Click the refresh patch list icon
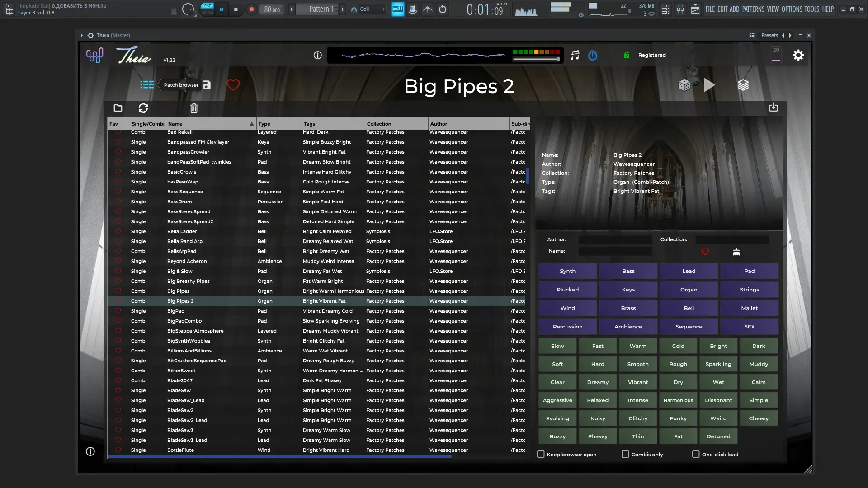Image resolution: width=868 pixels, height=488 pixels. coord(143,108)
